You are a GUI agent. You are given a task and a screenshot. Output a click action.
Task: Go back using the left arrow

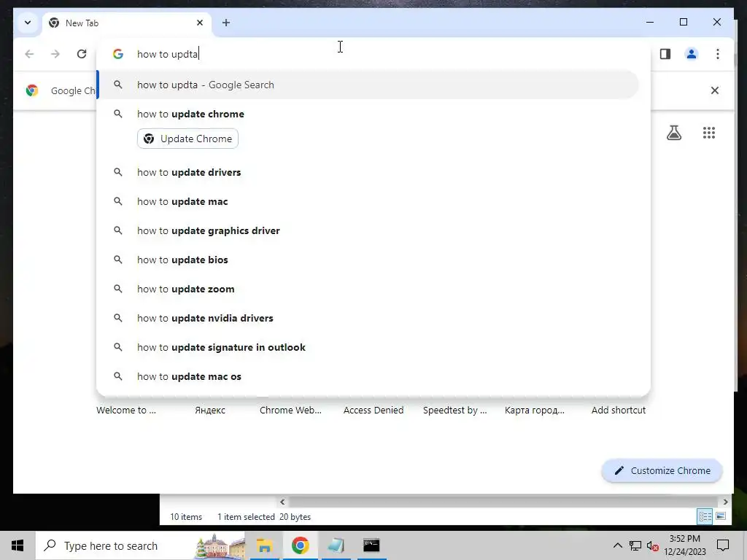pyautogui.click(x=29, y=54)
